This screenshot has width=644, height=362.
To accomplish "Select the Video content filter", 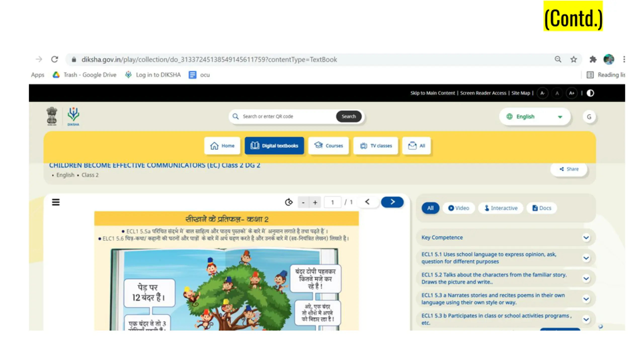I will click(x=459, y=208).
